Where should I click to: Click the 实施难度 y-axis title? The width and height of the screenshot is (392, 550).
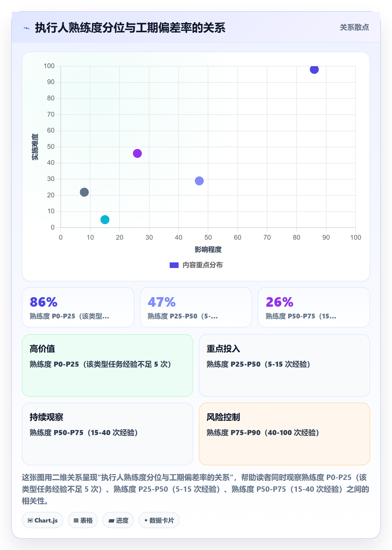click(x=35, y=147)
